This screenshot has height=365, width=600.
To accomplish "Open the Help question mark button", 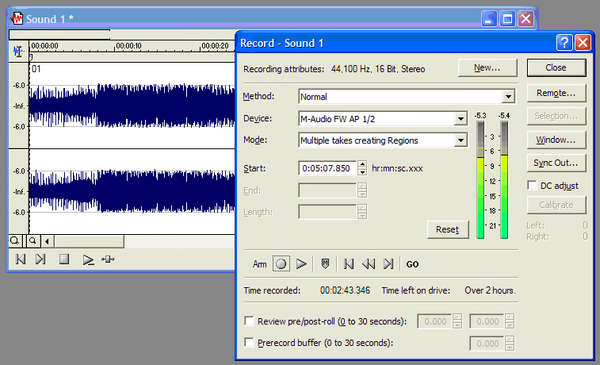I will tap(564, 42).
